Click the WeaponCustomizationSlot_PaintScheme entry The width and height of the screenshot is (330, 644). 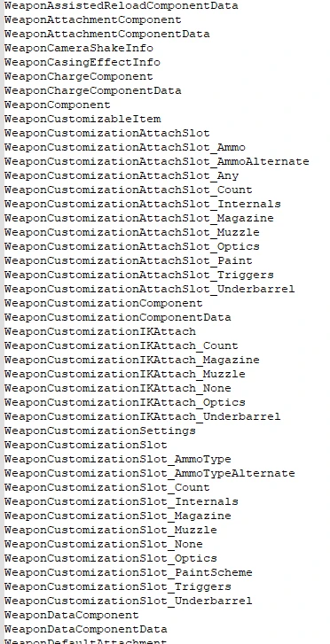(128, 572)
